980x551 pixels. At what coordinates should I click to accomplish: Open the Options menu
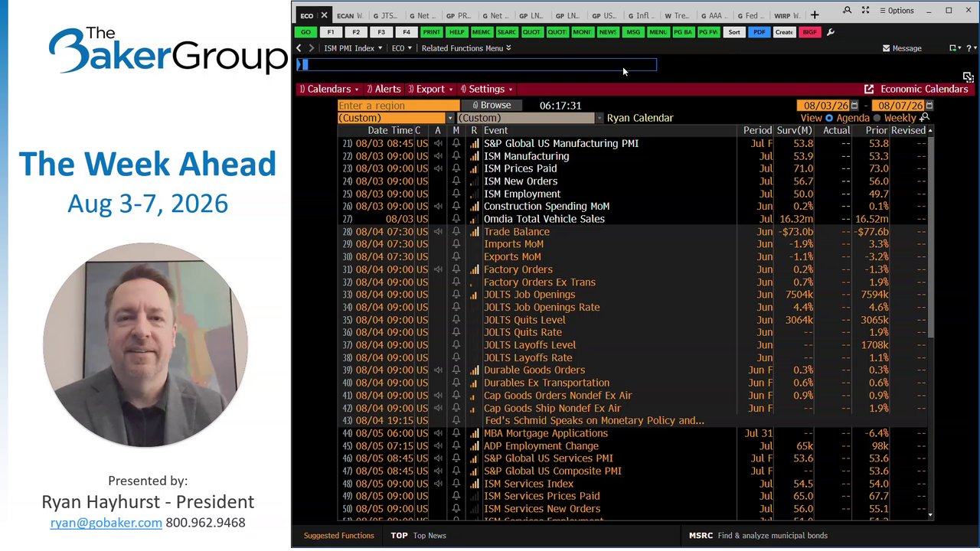897,11
